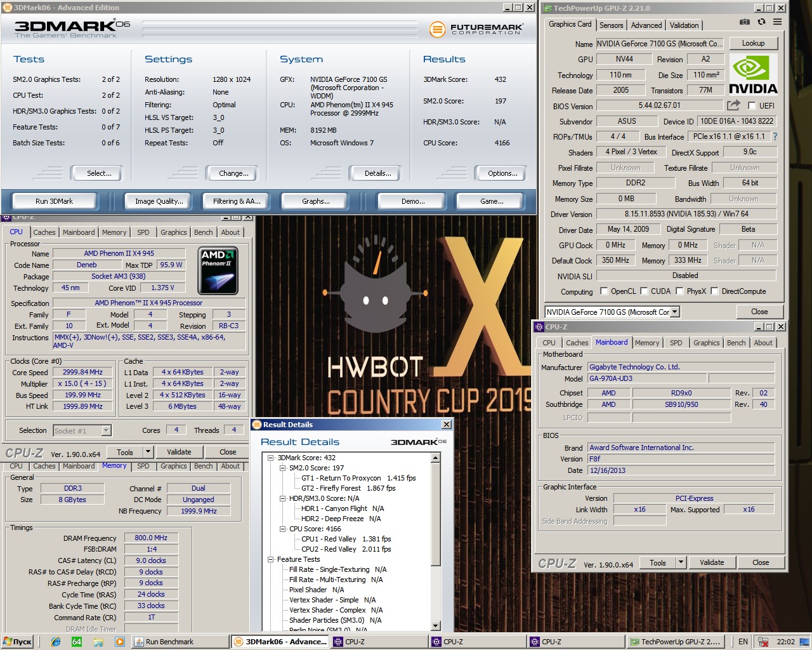Screen dimensions: 812x650
Task: Collapse the HDR/SM3.0 Score tree node
Action: pos(283,498)
